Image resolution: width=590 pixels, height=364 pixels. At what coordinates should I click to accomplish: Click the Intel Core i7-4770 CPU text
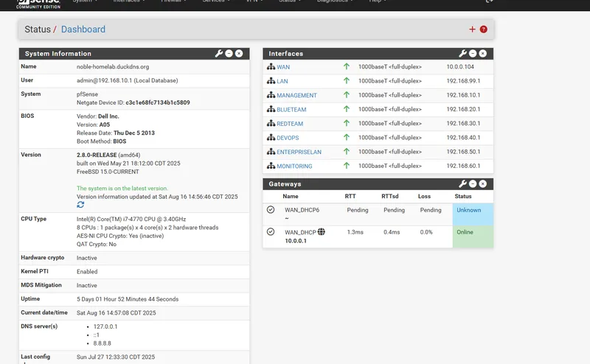[x=131, y=219]
